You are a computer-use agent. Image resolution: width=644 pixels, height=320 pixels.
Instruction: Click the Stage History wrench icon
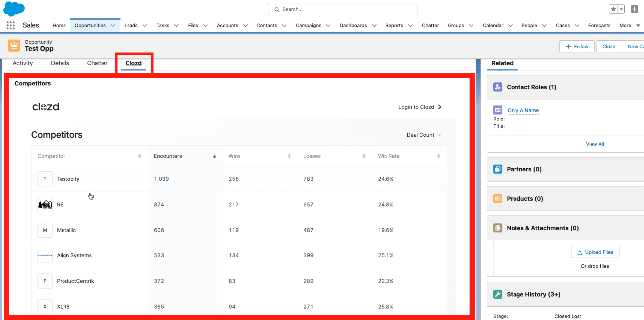point(498,294)
